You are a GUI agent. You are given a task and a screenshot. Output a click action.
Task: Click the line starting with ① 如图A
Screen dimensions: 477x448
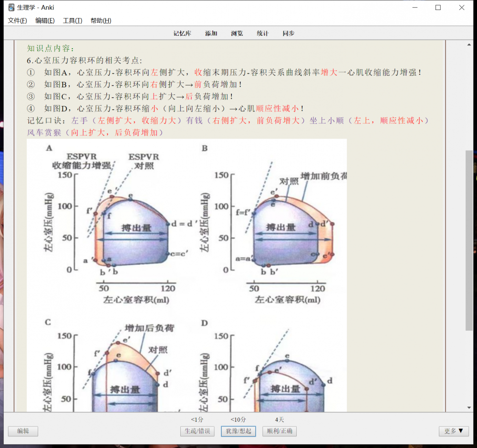click(224, 73)
